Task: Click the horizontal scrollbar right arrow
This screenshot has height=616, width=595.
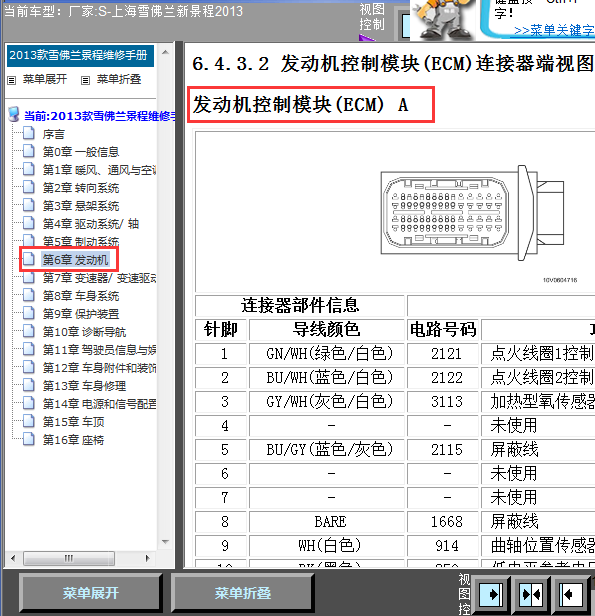Action: pos(147,558)
